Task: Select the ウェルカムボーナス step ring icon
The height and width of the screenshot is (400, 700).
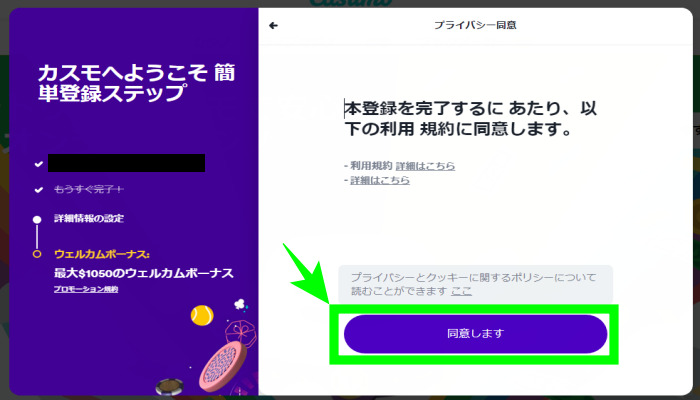Action: click(x=37, y=254)
